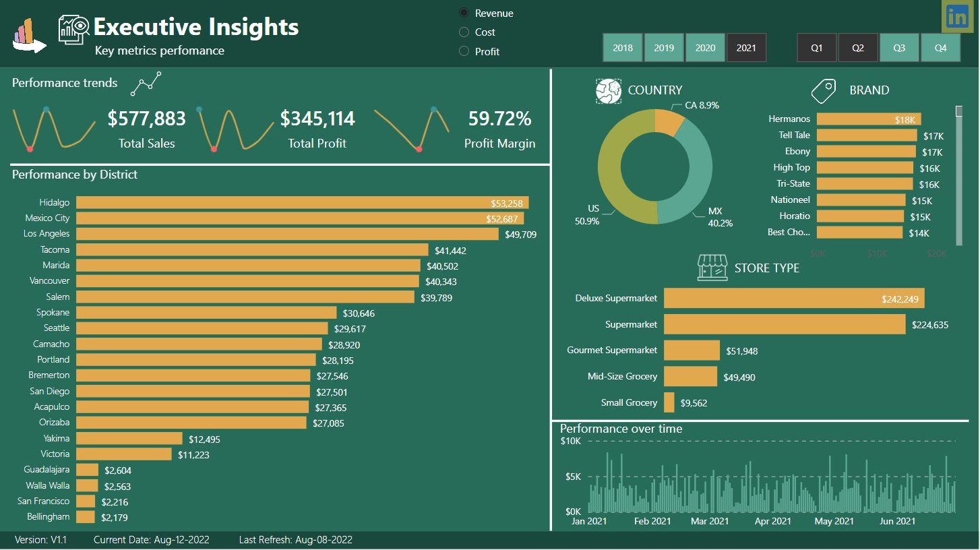Select the Q3 quarter slicer

(899, 48)
